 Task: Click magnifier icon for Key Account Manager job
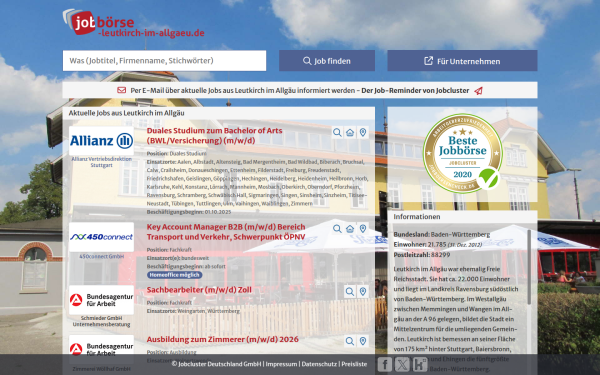click(337, 229)
